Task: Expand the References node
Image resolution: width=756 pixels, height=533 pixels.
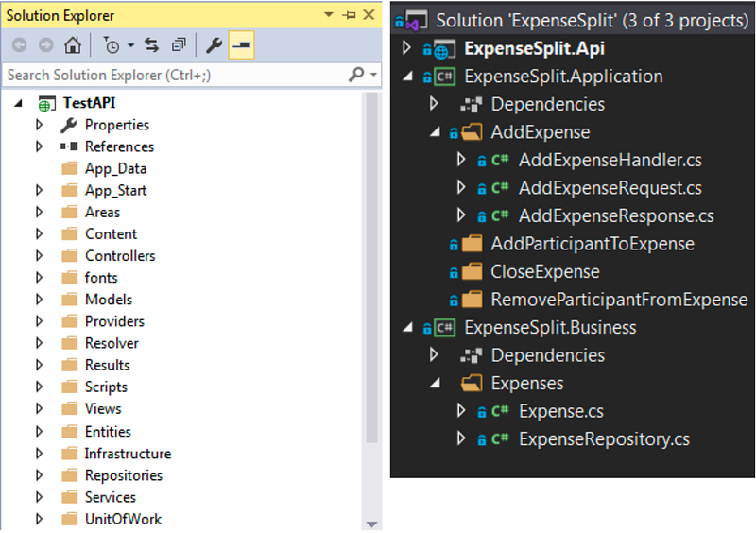Action: [40, 146]
